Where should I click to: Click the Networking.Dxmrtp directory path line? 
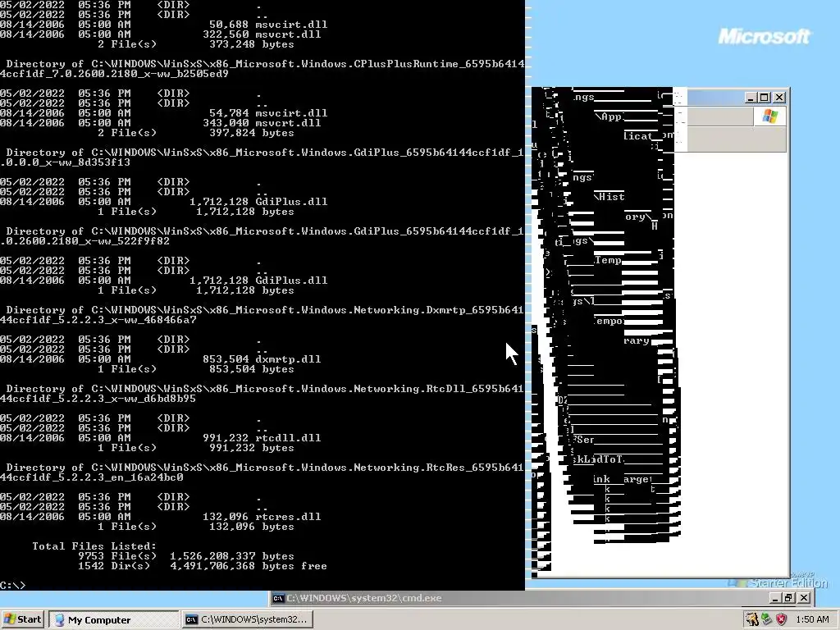(262, 315)
